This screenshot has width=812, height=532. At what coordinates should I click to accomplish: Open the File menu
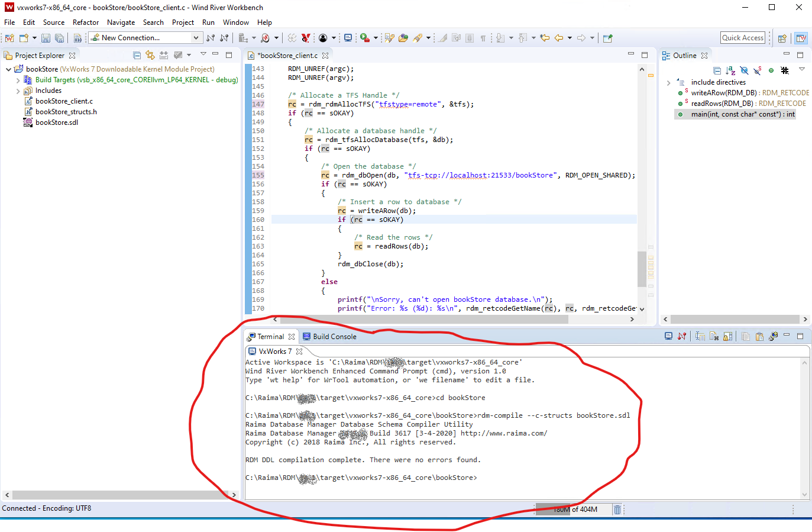(9, 22)
